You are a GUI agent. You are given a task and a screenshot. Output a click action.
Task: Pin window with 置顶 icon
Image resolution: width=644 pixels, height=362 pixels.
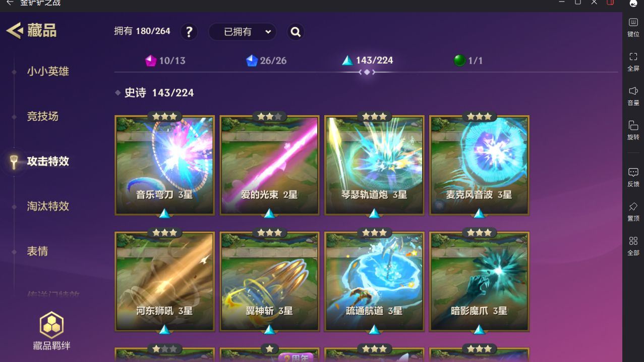tap(633, 206)
